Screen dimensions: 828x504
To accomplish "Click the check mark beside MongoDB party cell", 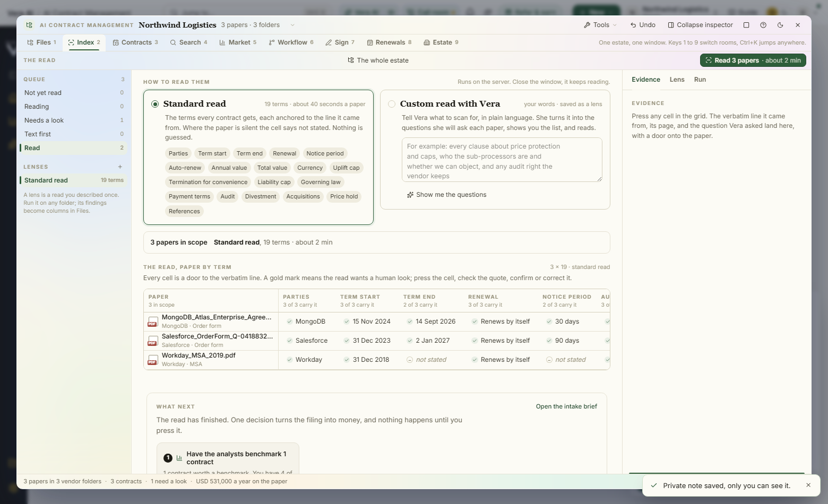I will [289, 321].
